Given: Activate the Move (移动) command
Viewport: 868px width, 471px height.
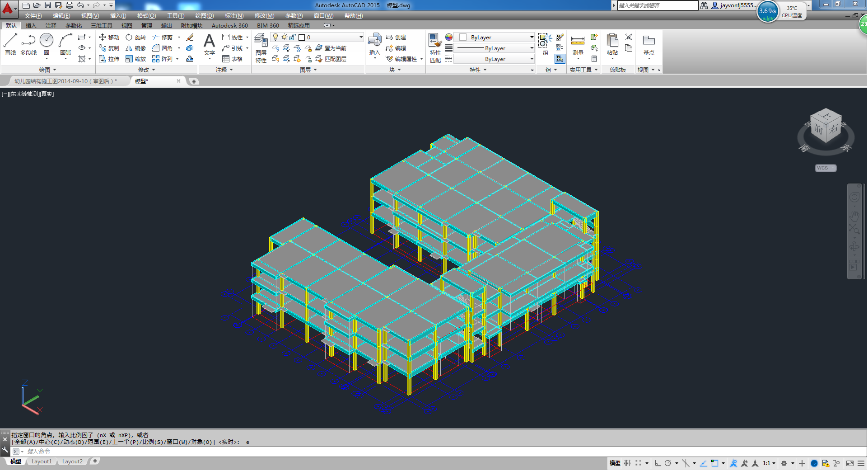Looking at the screenshot, I should [x=109, y=37].
